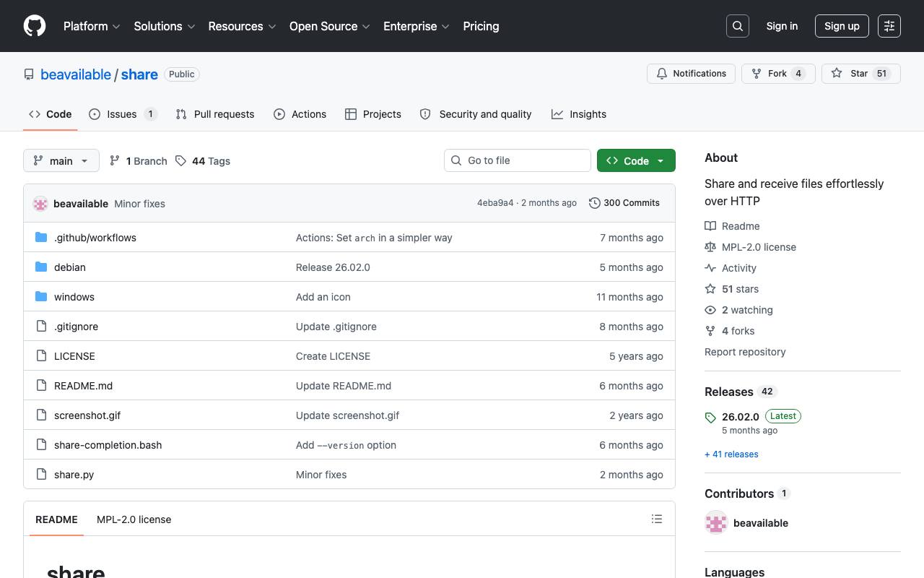Expand the Resources menu
This screenshot has height=578, width=924.
[x=242, y=26]
